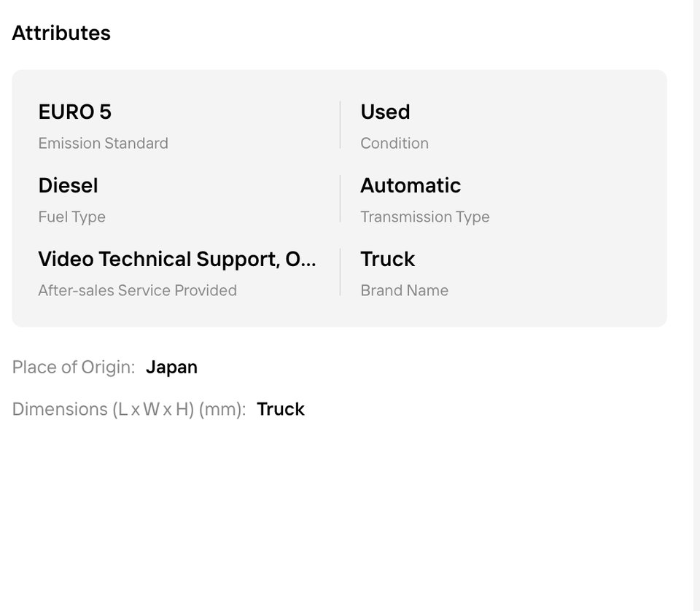Screen dimensions: 700x611
Task: Expand truncated Video Technical Support text
Action: click(176, 259)
